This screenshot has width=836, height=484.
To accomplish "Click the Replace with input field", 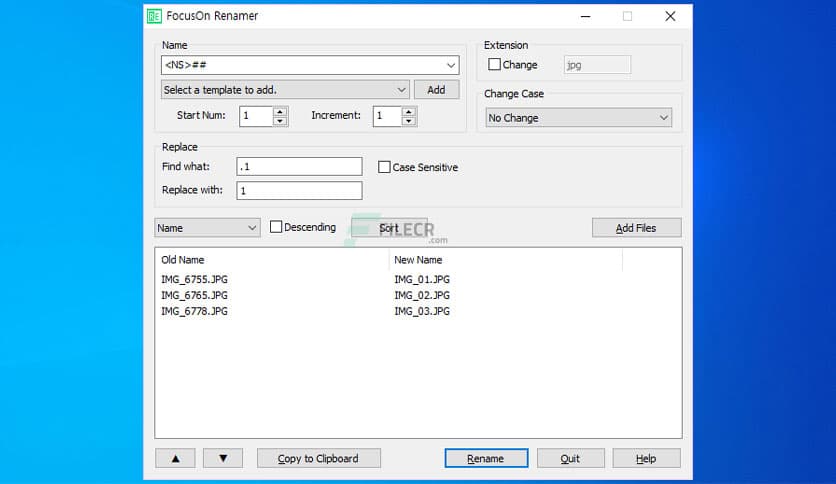I will (299, 190).
